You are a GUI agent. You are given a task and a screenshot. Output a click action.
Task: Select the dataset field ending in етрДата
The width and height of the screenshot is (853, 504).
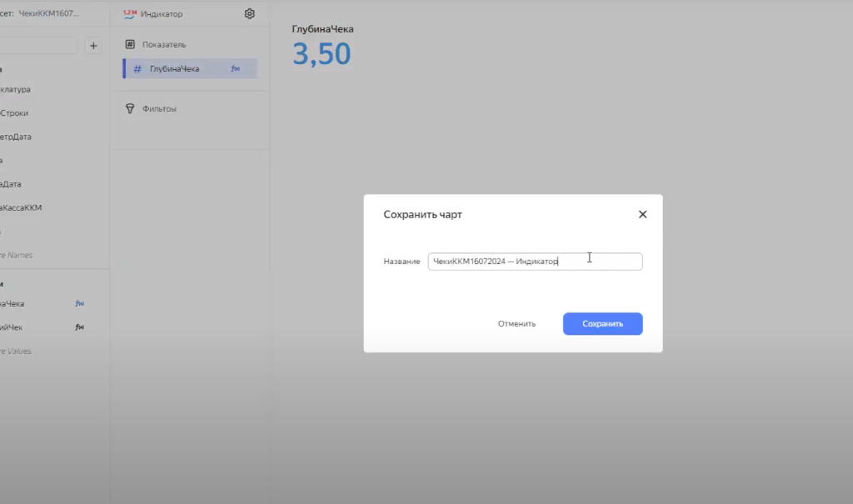click(17, 137)
